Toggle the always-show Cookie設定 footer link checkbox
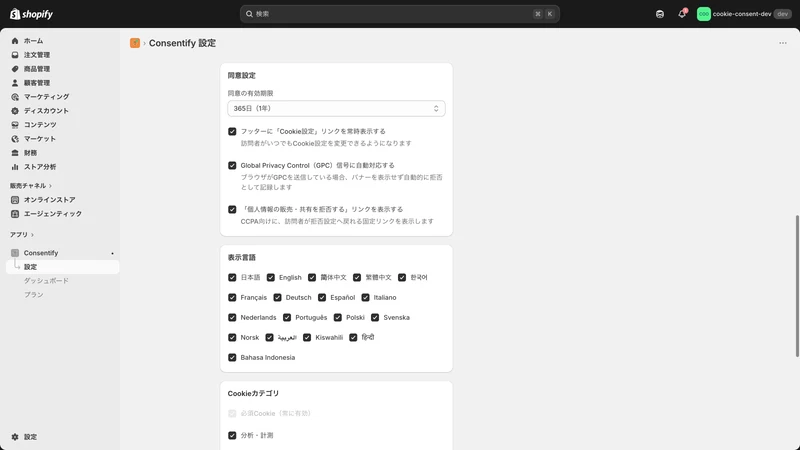The width and height of the screenshot is (800, 450). click(232, 131)
